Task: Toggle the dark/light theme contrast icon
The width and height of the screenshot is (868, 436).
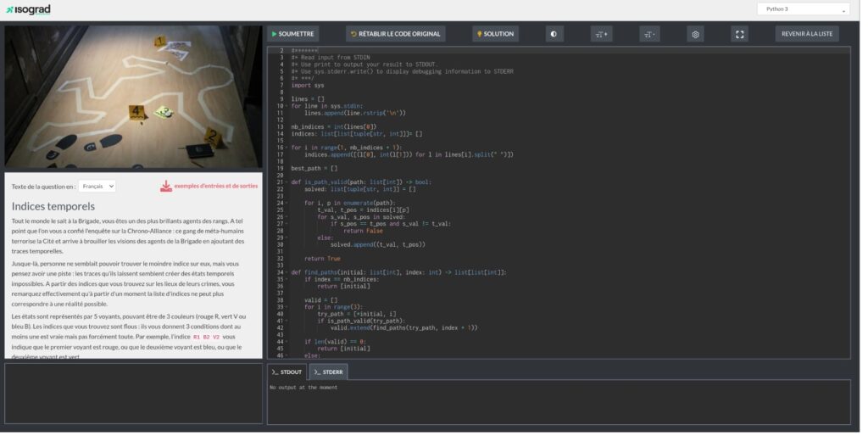Action: [554, 34]
